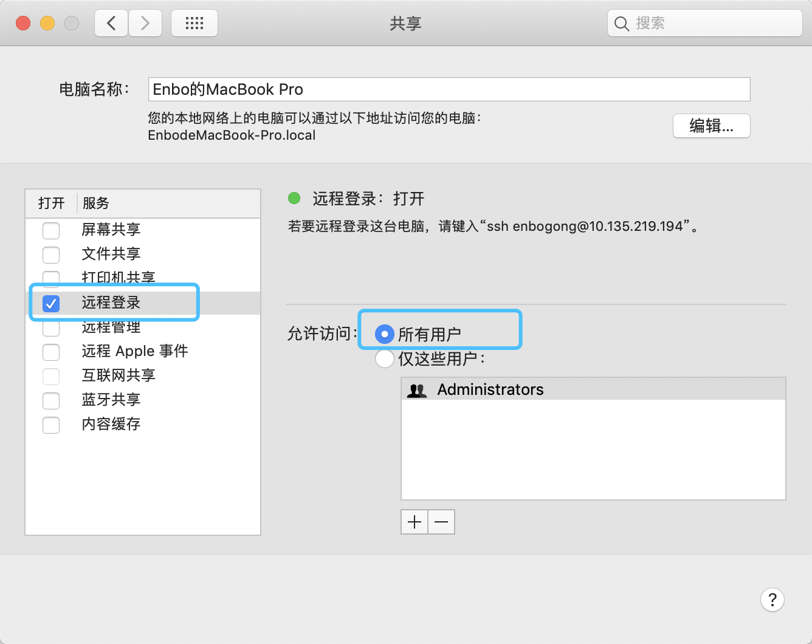This screenshot has width=812, height=644.
Task: Select the 所有用户 radio button
Action: tap(385, 334)
